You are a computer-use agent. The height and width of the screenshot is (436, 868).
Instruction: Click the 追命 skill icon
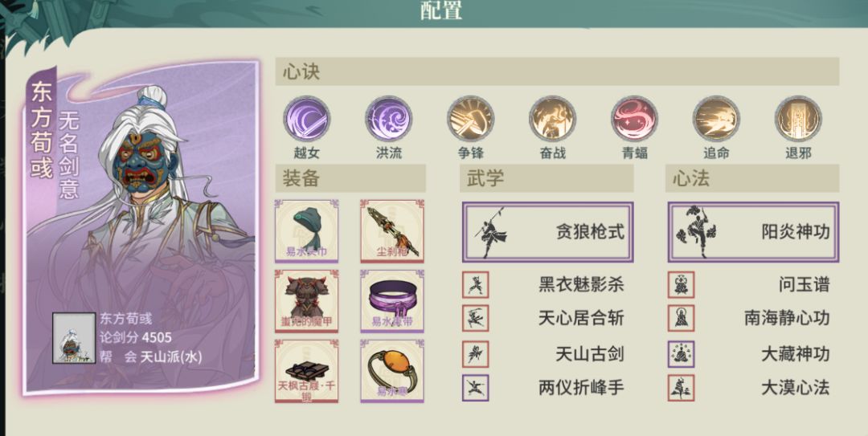click(x=716, y=118)
